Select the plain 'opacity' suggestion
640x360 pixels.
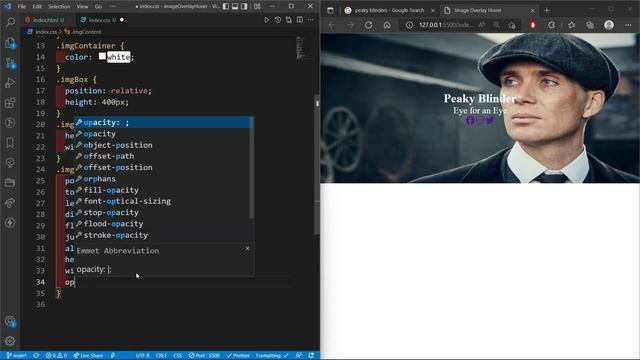coord(164,134)
